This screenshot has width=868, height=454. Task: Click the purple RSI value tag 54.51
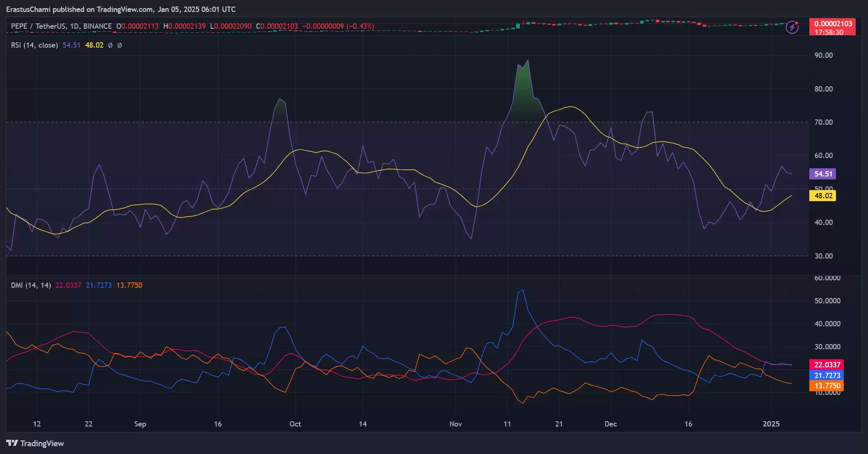pos(822,174)
